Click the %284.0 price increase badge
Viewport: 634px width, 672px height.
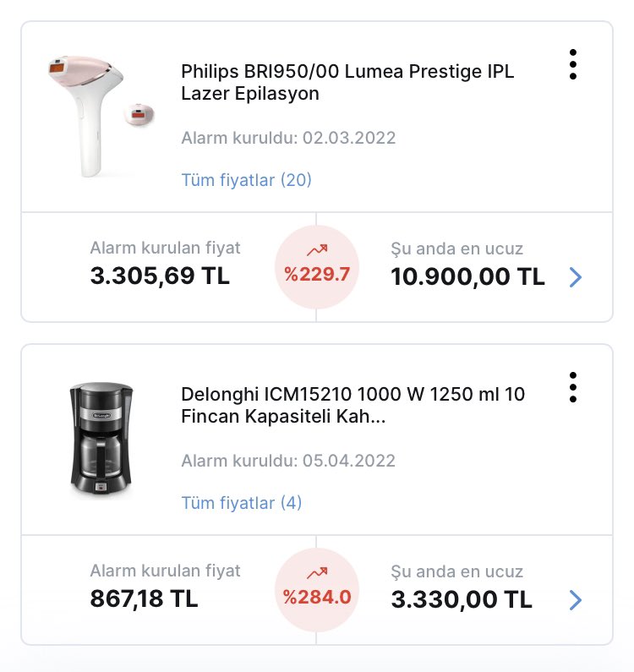317,590
